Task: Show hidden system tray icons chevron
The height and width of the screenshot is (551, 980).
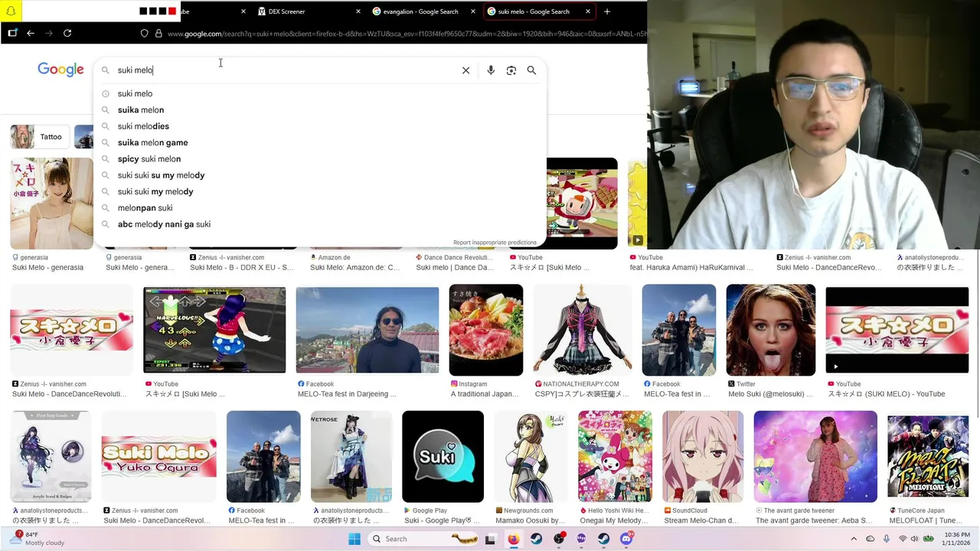Action: tap(854, 539)
